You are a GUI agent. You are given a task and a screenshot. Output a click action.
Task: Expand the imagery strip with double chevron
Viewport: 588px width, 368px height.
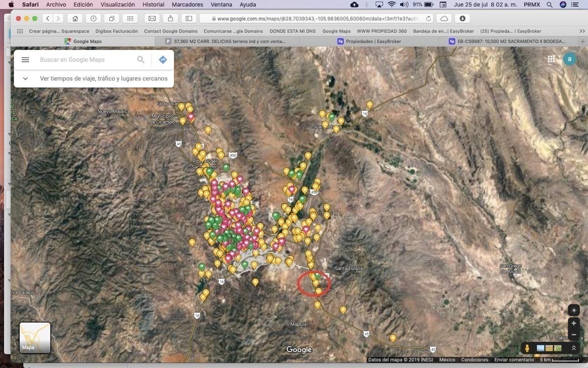coord(573,348)
